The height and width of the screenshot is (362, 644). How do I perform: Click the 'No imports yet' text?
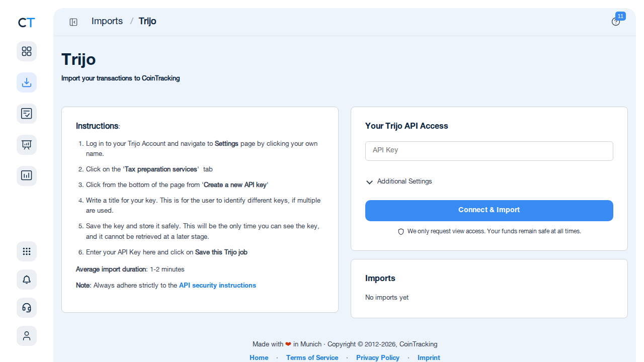[x=387, y=298]
